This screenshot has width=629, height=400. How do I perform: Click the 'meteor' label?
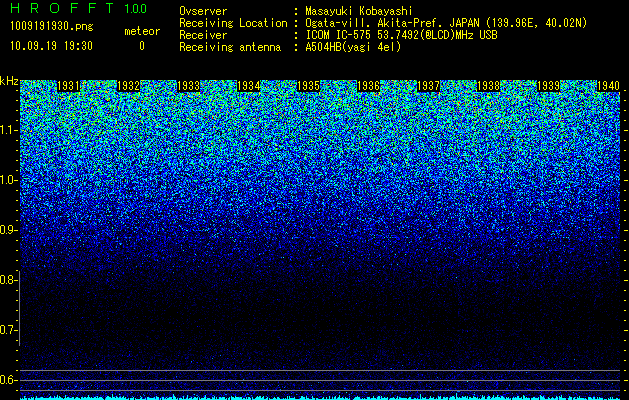[x=142, y=31]
